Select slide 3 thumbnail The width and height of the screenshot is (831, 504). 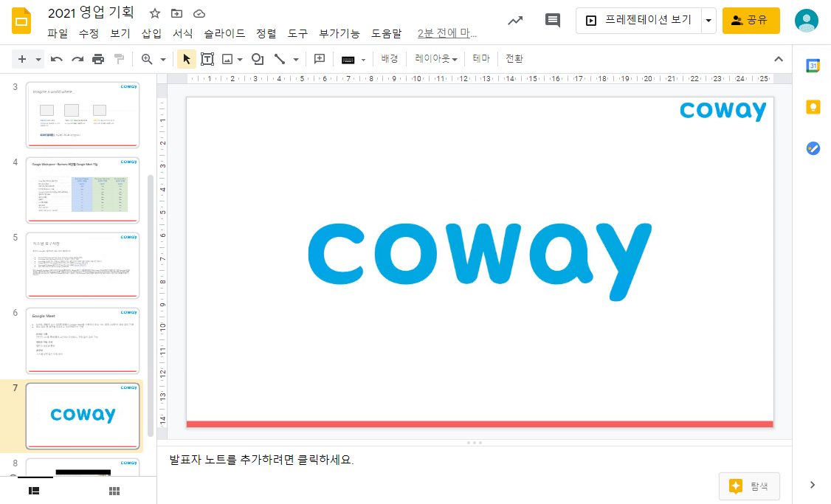pyautogui.click(x=83, y=115)
